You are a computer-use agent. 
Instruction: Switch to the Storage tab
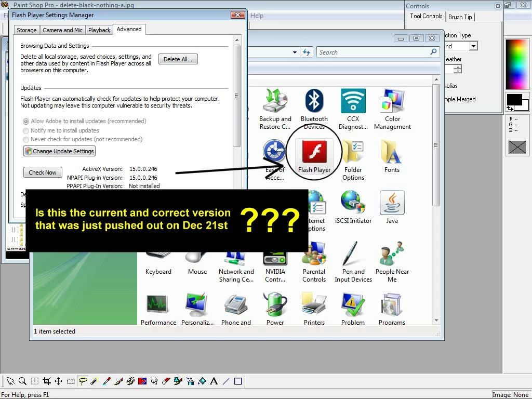(26, 30)
